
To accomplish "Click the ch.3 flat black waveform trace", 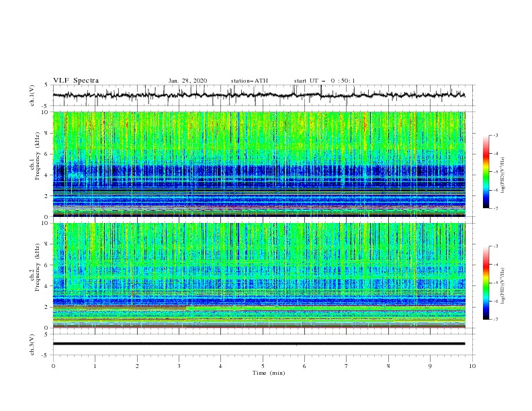I will pos(259,344).
